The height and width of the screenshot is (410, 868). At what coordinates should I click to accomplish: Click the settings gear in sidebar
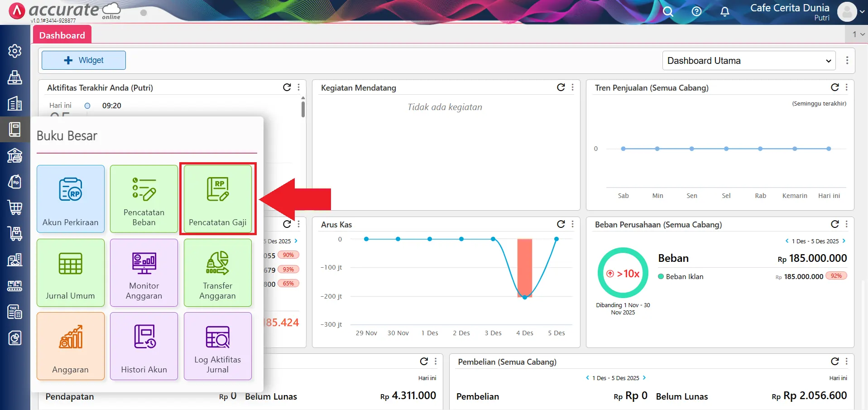coord(15,51)
